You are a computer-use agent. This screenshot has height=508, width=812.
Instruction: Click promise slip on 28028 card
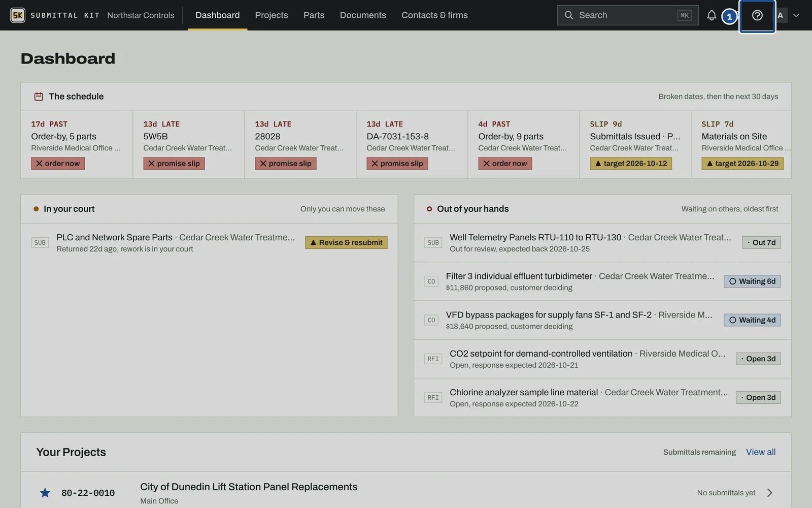tap(286, 164)
